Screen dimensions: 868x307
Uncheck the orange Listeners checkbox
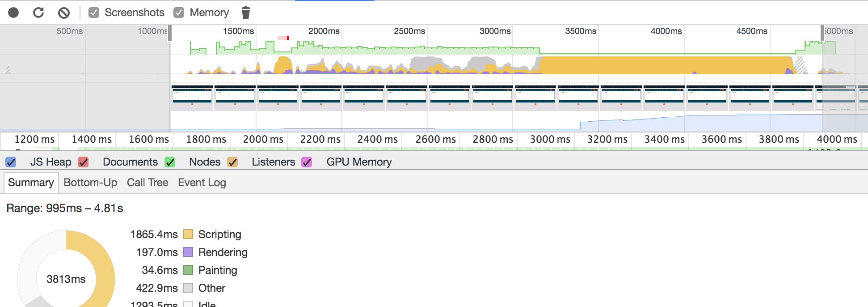pyautogui.click(x=232, y=162)
